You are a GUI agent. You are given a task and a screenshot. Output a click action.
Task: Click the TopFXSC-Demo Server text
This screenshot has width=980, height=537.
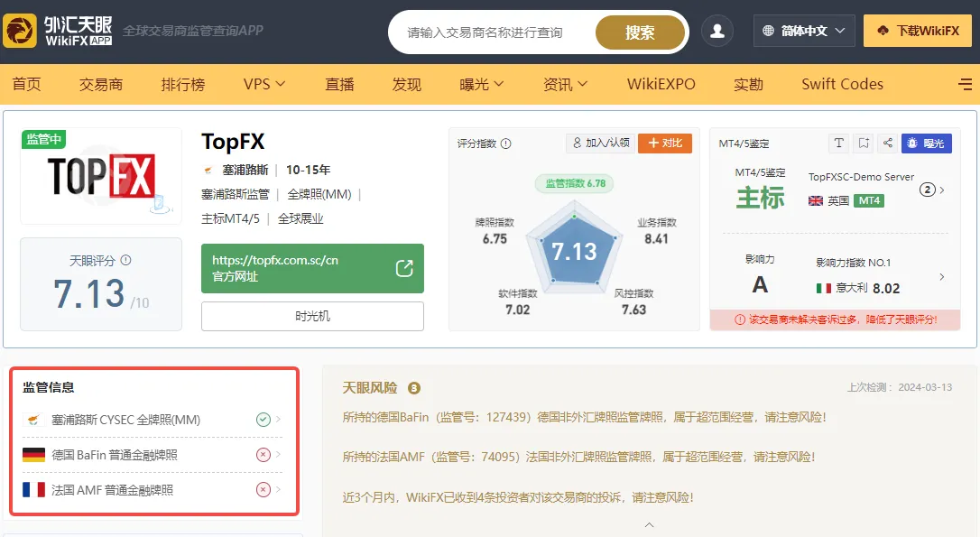[x=861, y=177]
